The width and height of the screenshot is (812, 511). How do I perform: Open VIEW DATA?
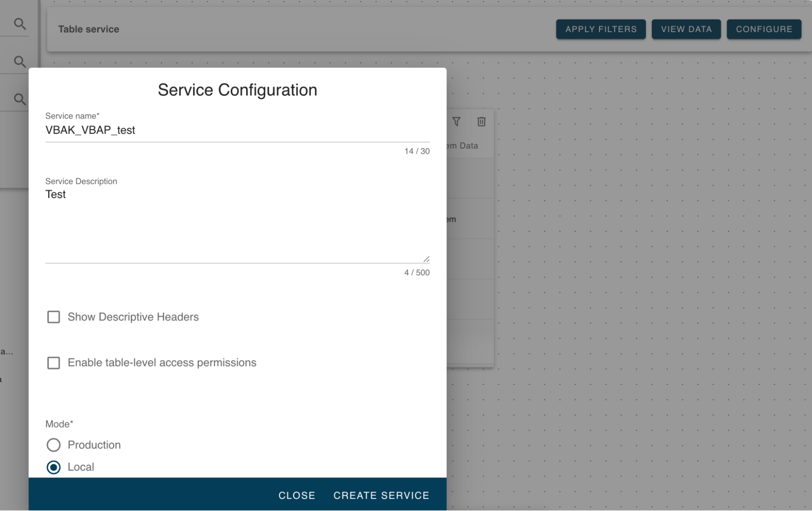(686, 29)
